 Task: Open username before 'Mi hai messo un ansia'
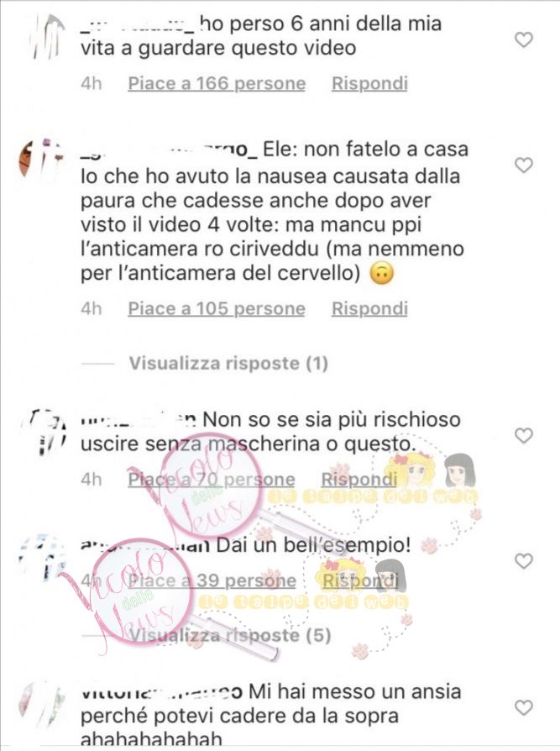click(x=161, y=692)
